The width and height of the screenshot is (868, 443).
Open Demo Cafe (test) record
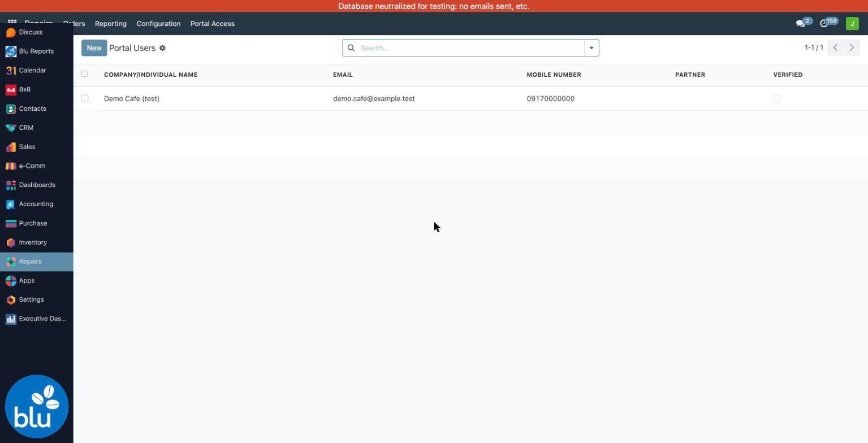tap(132, 99)
